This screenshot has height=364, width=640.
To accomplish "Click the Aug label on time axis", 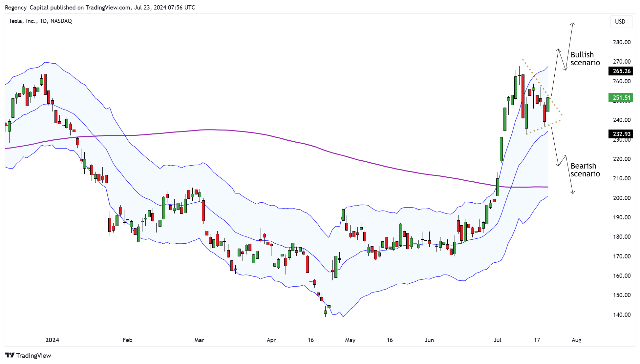I will [x=577, y=340].
